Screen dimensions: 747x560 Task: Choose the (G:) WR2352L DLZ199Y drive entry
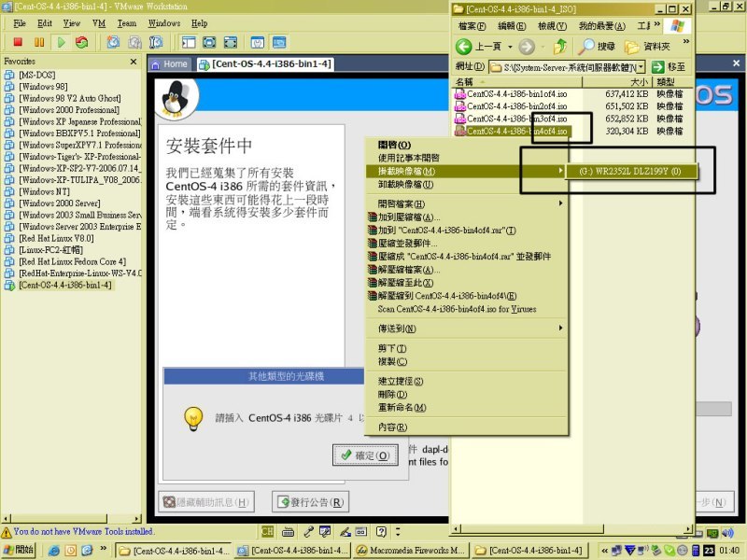[x=631, y=171]
